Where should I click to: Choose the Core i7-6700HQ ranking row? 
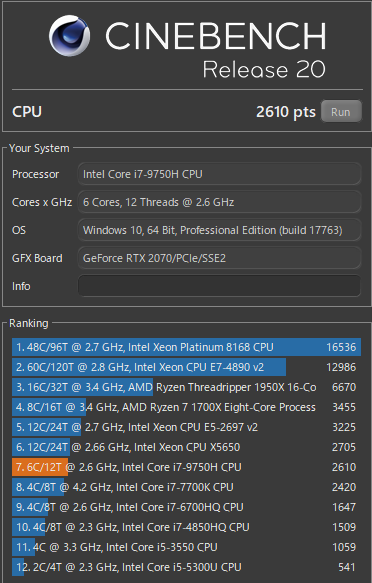tap(186, 508)
